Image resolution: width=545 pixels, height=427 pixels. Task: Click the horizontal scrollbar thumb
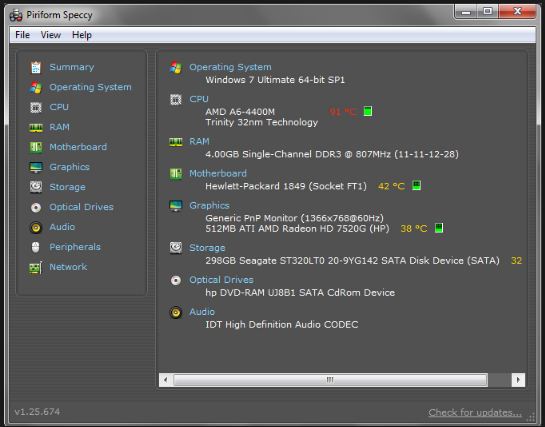tap(330, 380)
